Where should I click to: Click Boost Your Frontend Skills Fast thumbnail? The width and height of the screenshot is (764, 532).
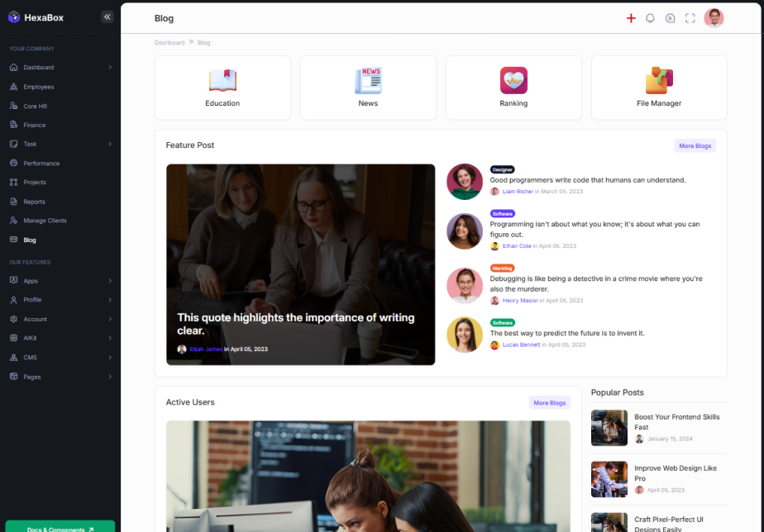(609, 428)
